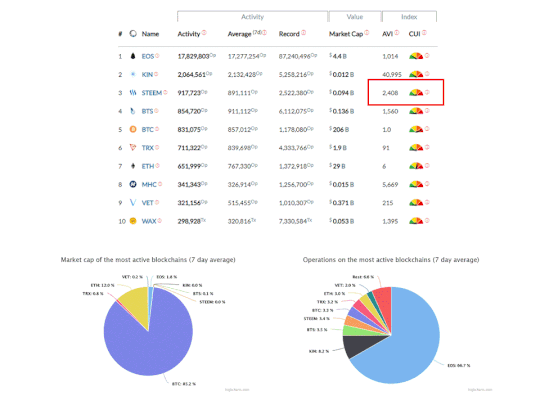Click the EOS coin logo icon
The image size is (540, 405).
(133, 56)
